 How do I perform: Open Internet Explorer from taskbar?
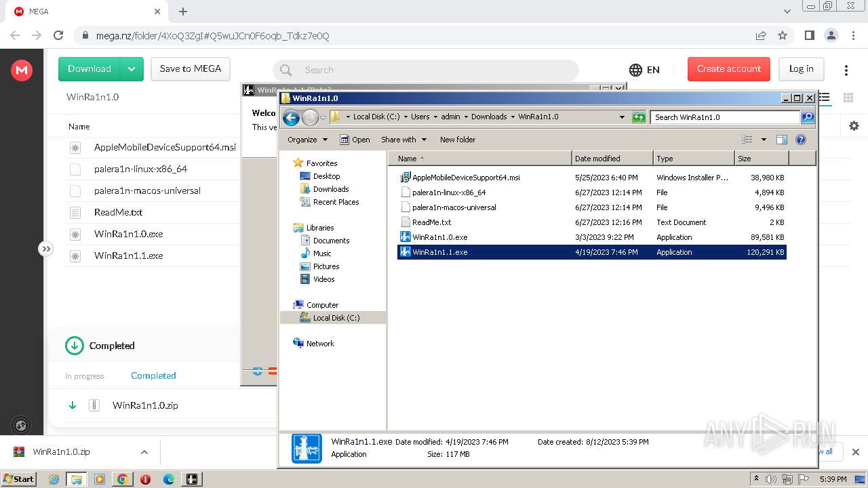[x=54, y=479]
